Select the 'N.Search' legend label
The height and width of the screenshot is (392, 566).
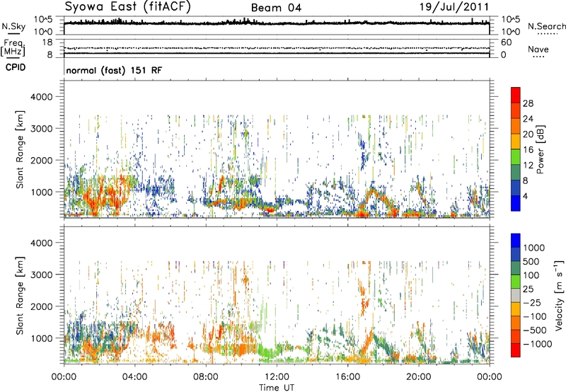tap(546, 26)
